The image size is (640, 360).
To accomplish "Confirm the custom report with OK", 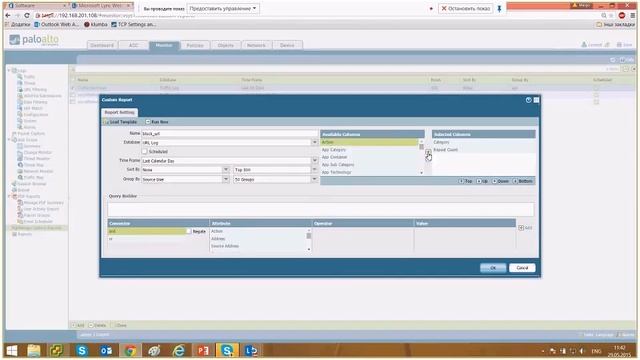I will pyautogui.click(x=493, y=268).
